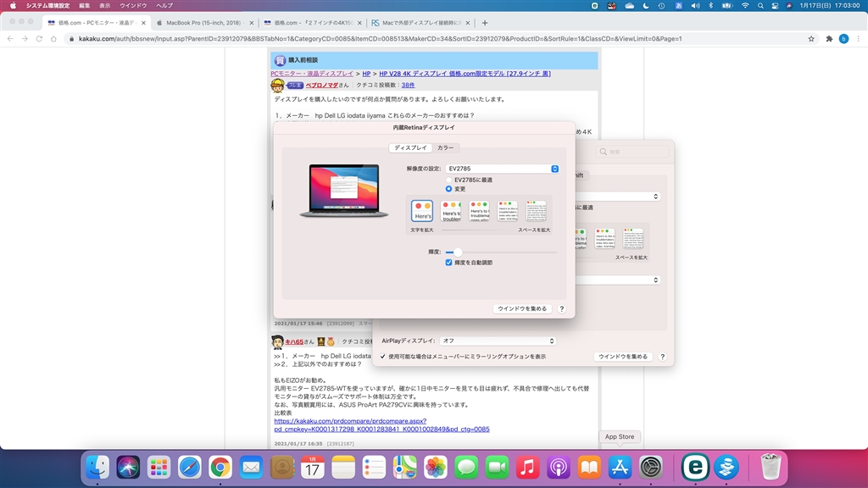Screen dimensions: 868x488
Task: Reload the page in Chrome
Action: click(x=39, y=39)
